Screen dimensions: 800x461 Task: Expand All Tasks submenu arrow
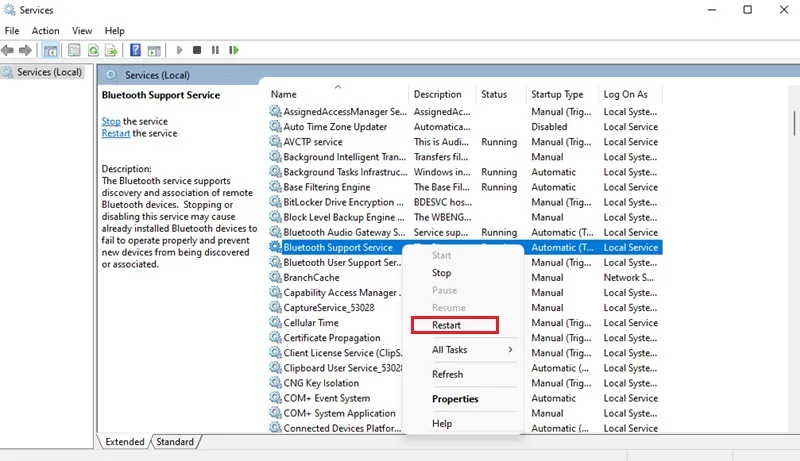point(510,349)
